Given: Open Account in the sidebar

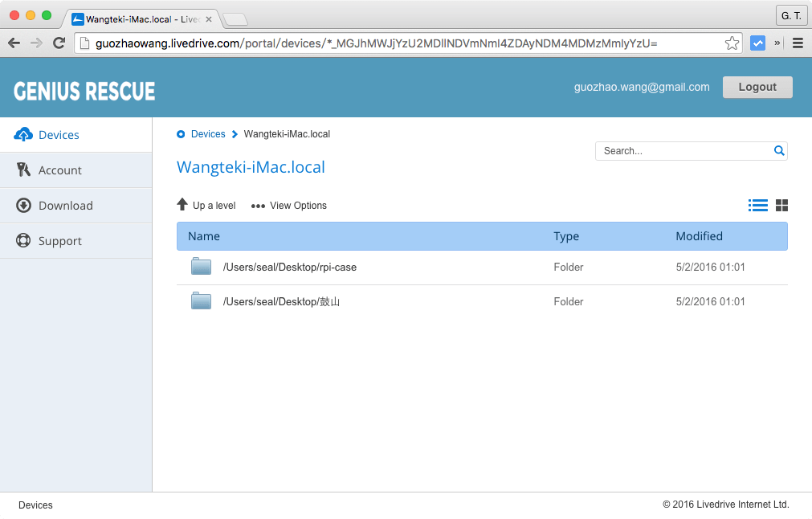Looking at the screenshot, I should 59,170.
